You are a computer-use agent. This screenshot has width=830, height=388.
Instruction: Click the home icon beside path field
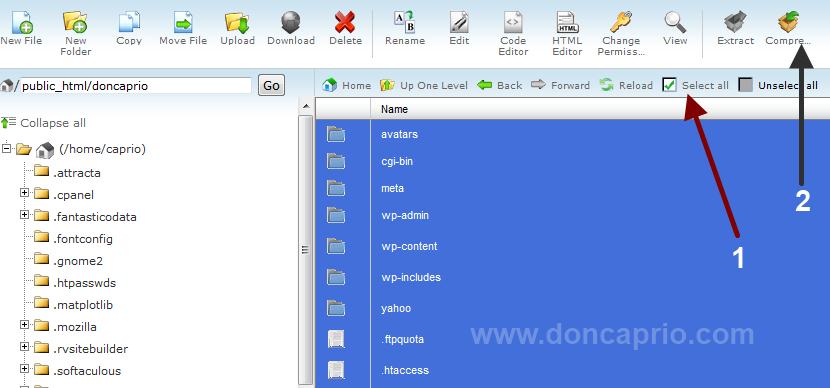tap(7, 85)
